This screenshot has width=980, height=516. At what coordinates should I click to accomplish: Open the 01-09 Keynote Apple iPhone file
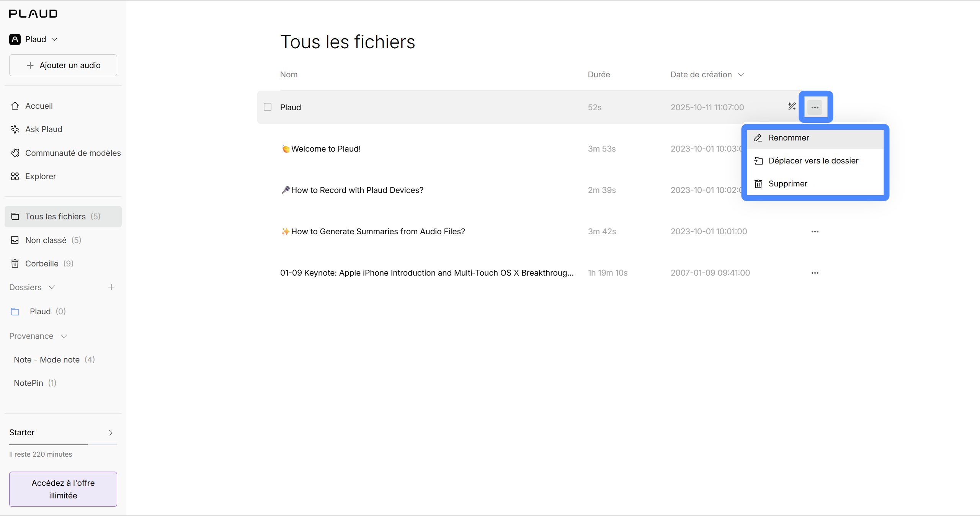pos(427,273)
